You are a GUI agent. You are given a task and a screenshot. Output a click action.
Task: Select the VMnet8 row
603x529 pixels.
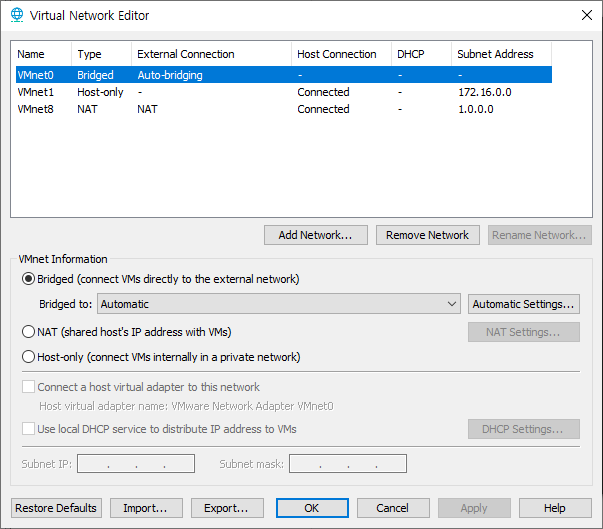click(x=284, y=109)
